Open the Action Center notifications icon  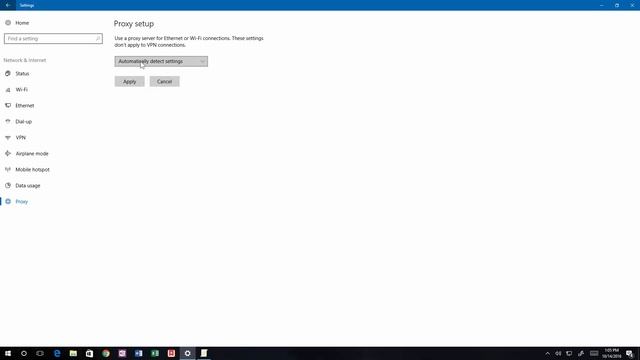point(629,353)
